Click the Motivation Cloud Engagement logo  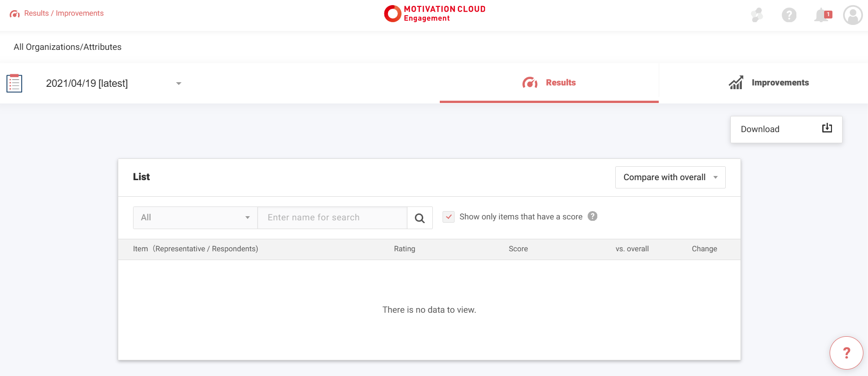tap(434, 14)
